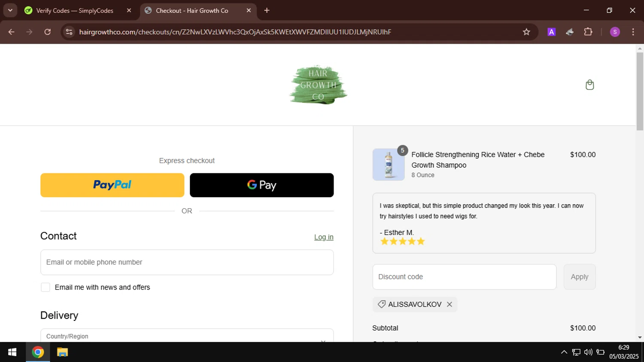Enable Email me with news and offers

[x=46, y=287]
